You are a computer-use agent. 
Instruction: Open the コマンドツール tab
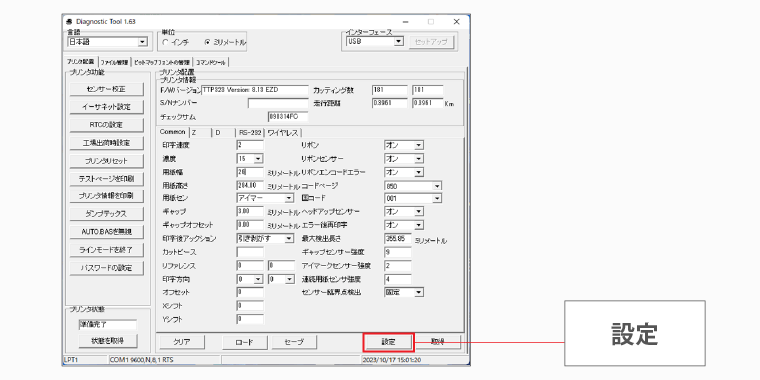(211, 62)
